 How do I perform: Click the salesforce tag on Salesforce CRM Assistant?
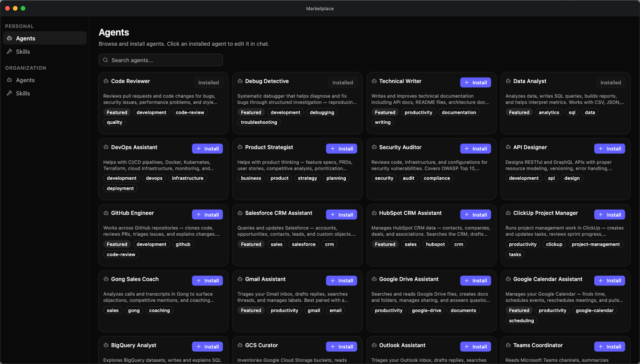(304, 244)
